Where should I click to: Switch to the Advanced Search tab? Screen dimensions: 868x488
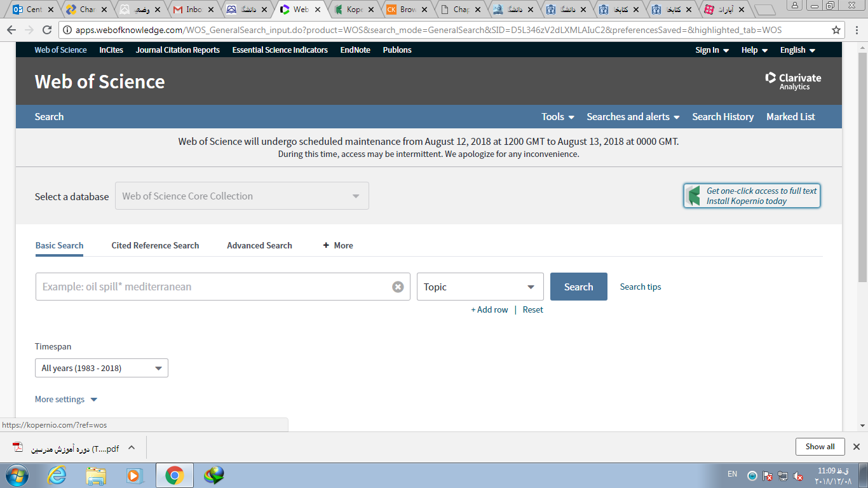259,245
